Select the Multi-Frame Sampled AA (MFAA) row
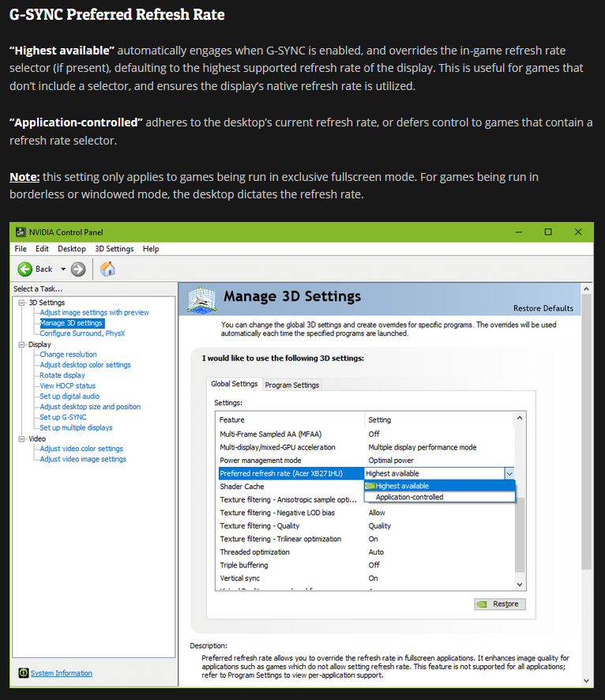Image resolution: width=605 pixels, height=700 pixels. pyautogui.click(x=366, y=434)
